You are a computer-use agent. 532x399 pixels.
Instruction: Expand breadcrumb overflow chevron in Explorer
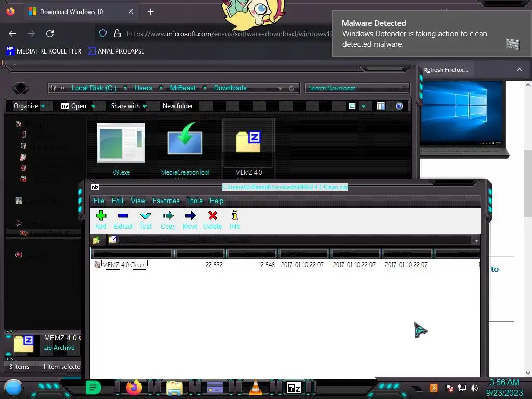(62, 88)
